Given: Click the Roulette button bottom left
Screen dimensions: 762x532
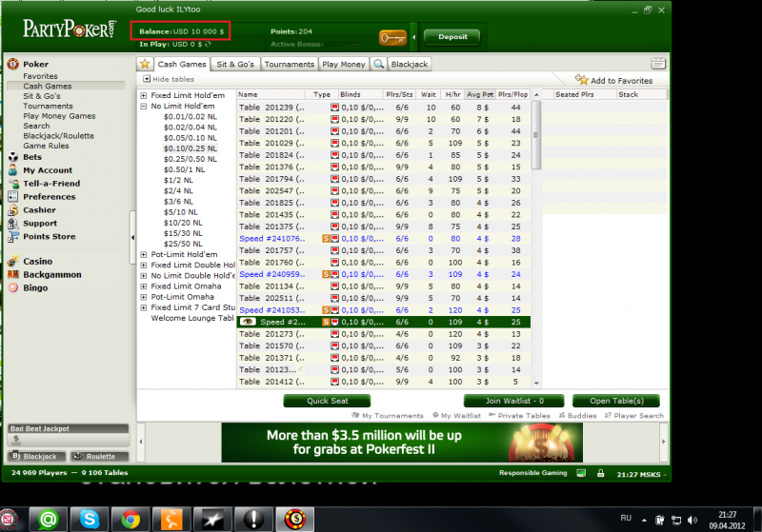Looking at the screenshot, I should [x=99, y=456].
